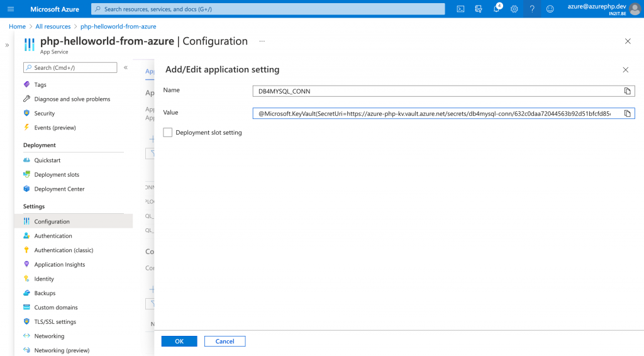644x356 pixels.
Task: Click the Security shield icon
Action: click(x=26, y=113)
